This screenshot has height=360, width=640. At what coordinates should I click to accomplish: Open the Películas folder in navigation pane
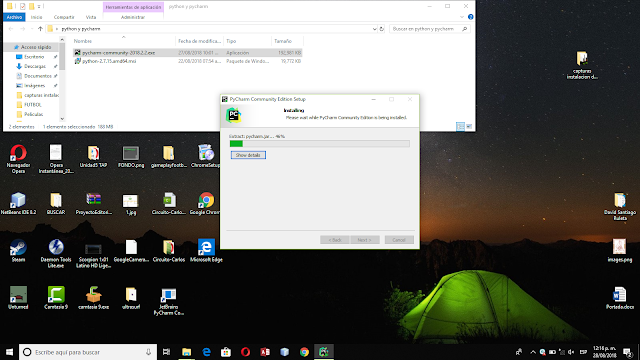click(33, 114)
